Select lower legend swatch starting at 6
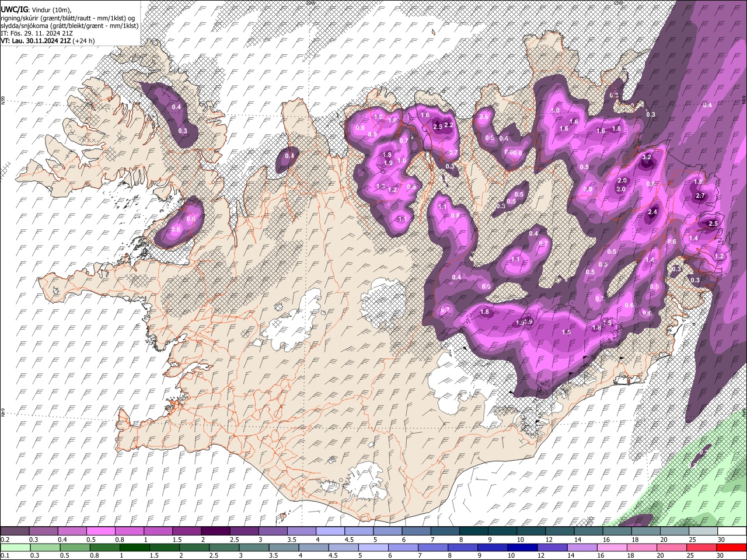The image size is (747, 560). [x=403, y=547]
